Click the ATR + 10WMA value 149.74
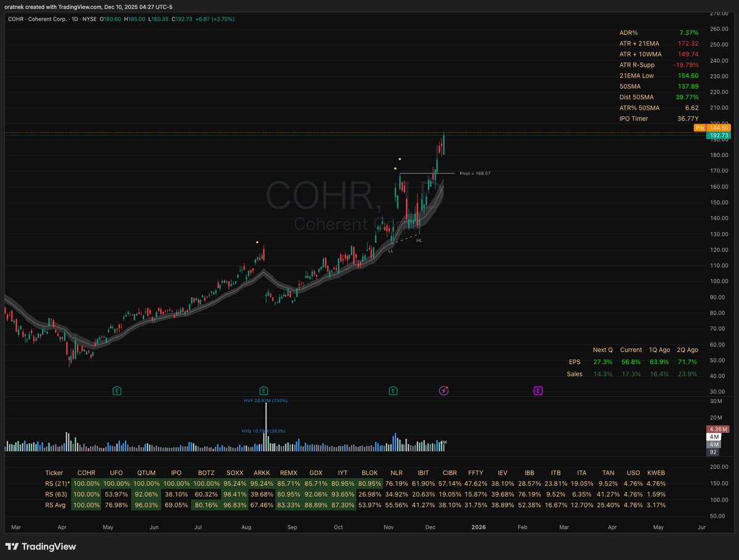 pos(687,54)
